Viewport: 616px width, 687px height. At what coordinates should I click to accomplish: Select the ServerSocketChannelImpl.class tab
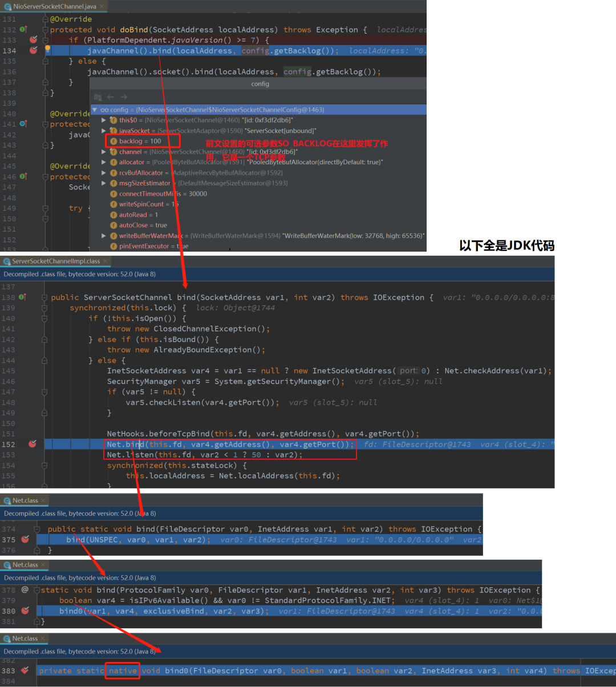pos(56,261)
